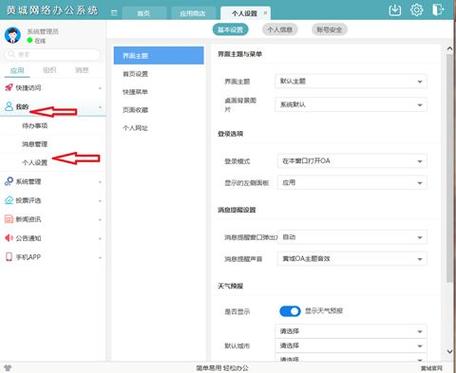456x373 pixels.
Task: Open 个人设置 under 我的 in sidebar
Action: pyautogui.click(x=35, y=162)
